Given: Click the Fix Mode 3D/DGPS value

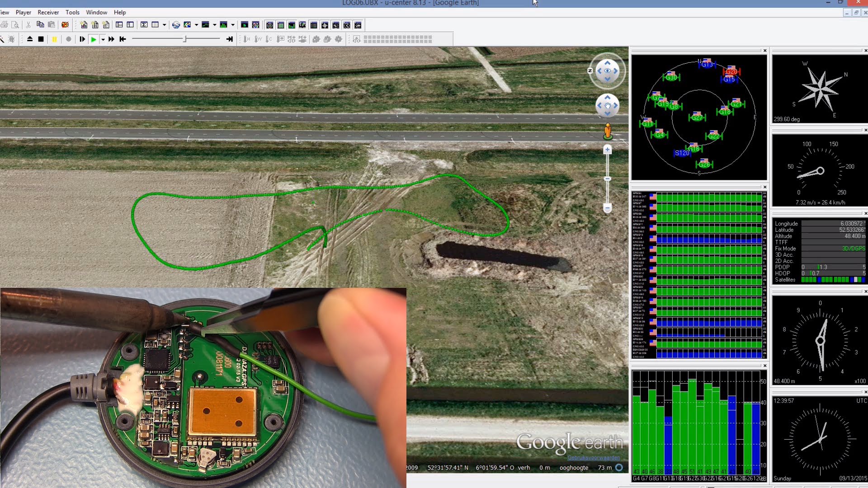Looking at the screenshot, I should click(854, 249).
